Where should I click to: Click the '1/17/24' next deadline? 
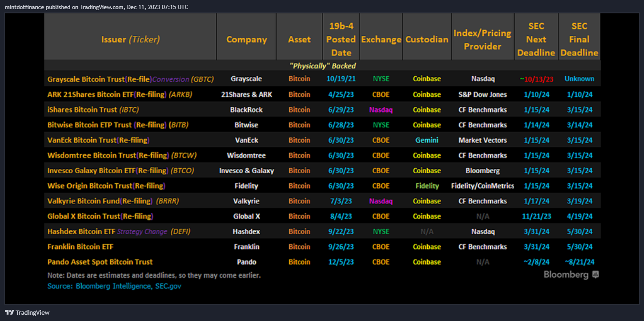click(536, 201)
